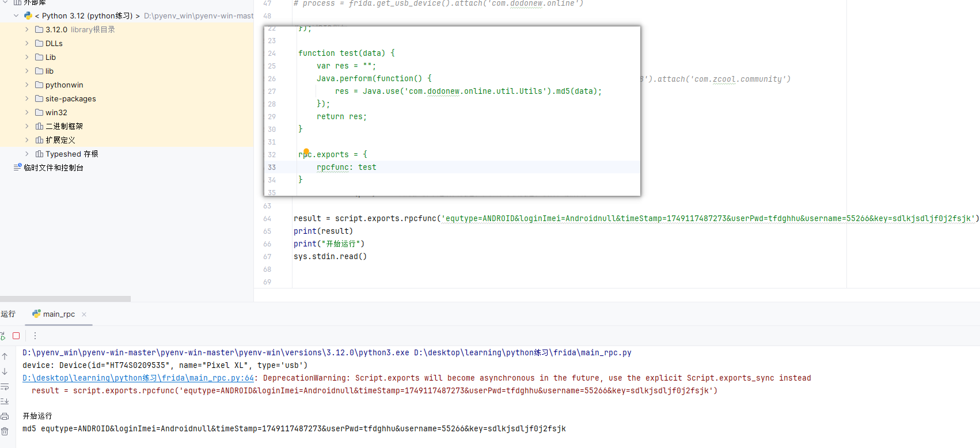Viewport: 980px width, 448px height.
Task: Select 临时文件和控制台 in project tree
Action: (53, 168)
